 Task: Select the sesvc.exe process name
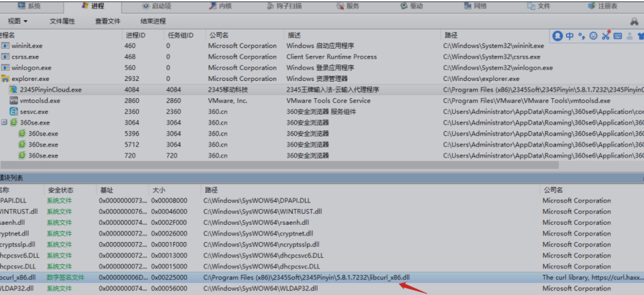(x=34, y=112)
